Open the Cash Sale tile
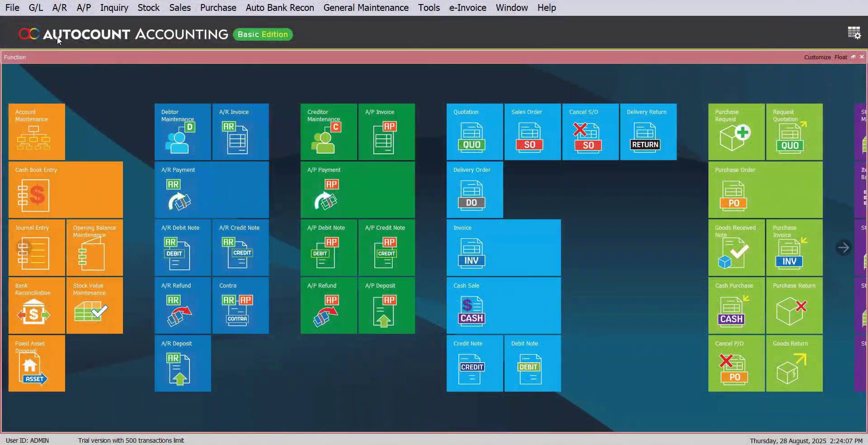This screenshot has width=868, height=445. point(504,305)
